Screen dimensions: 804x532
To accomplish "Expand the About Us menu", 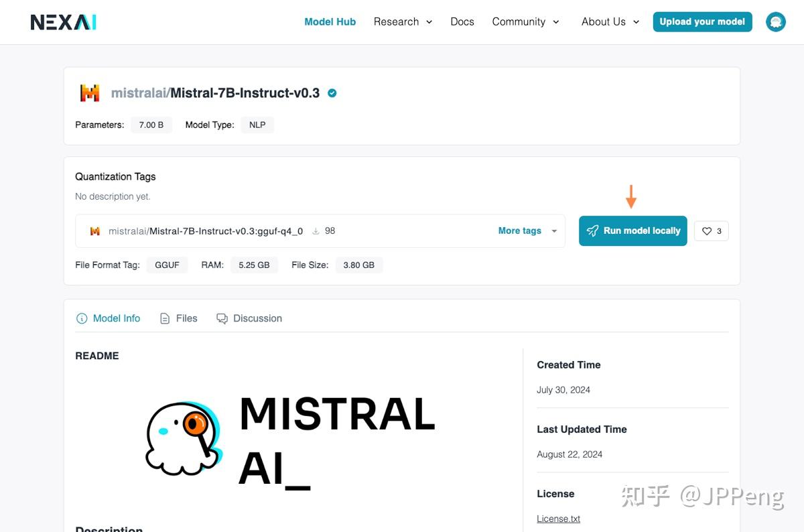I will point(609,21).
